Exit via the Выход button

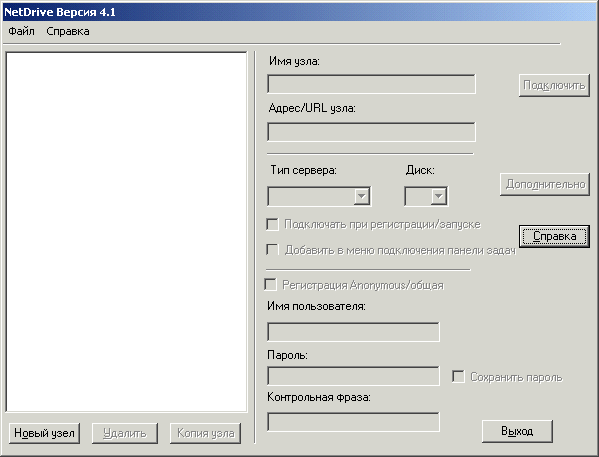(x=517, y=431)
